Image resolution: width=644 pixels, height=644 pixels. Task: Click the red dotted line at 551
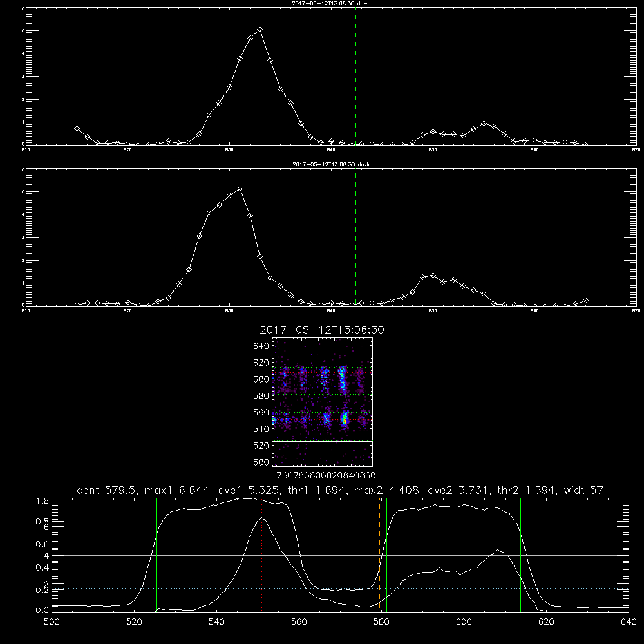pos(262,555)
